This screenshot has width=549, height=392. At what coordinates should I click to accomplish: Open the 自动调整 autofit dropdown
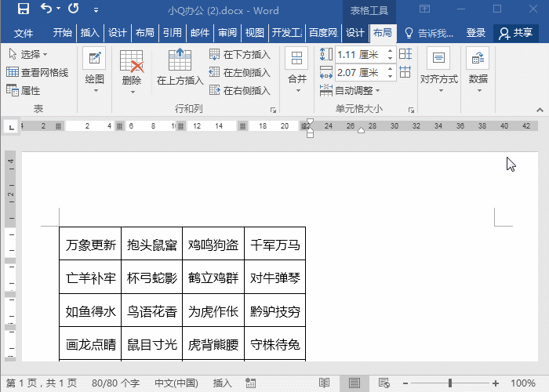pyautogui.click(x=350, y=91)
